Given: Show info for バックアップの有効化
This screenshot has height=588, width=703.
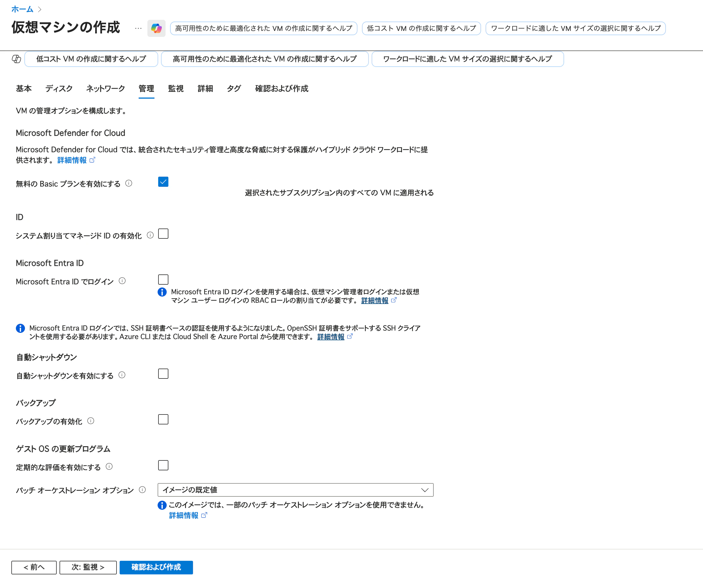Looking at the screenshot, I should tap(91, 421).
